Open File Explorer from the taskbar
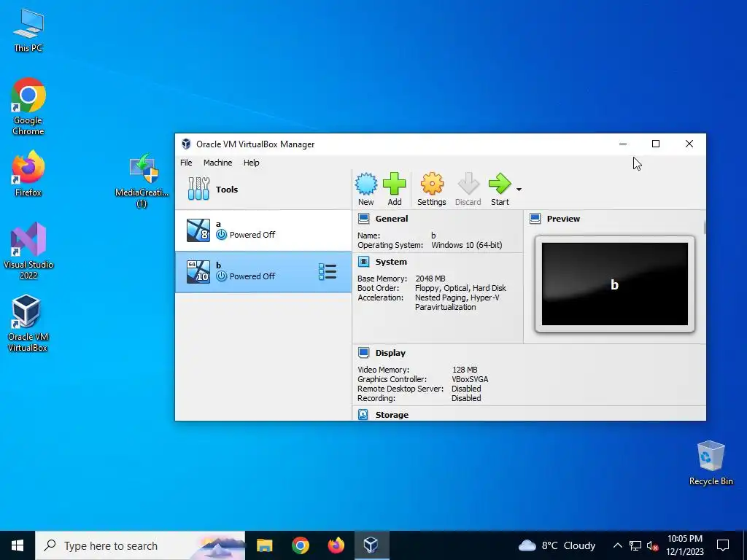The image size is (747, 560). pyautogui.click(x=264, y=545)
